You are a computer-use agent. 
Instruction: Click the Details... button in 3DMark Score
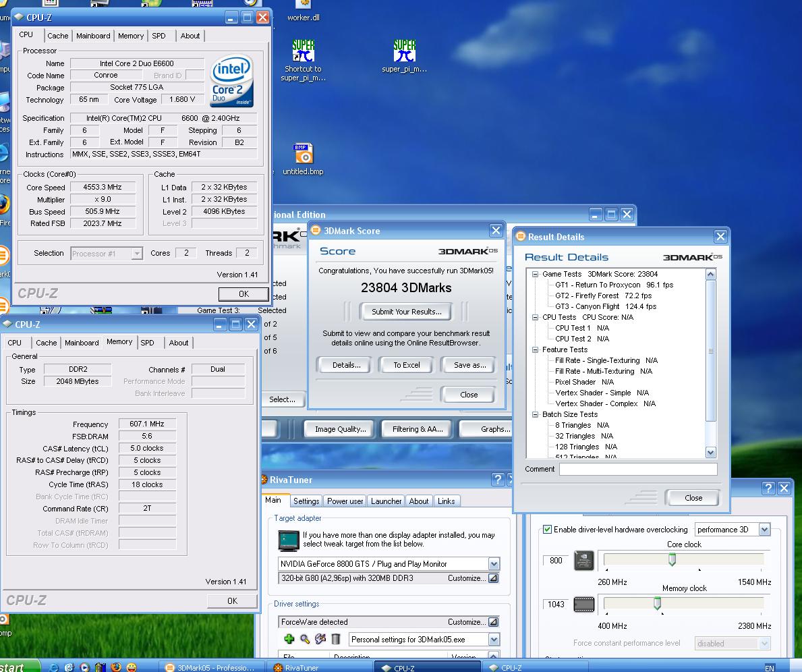[346, 365]
